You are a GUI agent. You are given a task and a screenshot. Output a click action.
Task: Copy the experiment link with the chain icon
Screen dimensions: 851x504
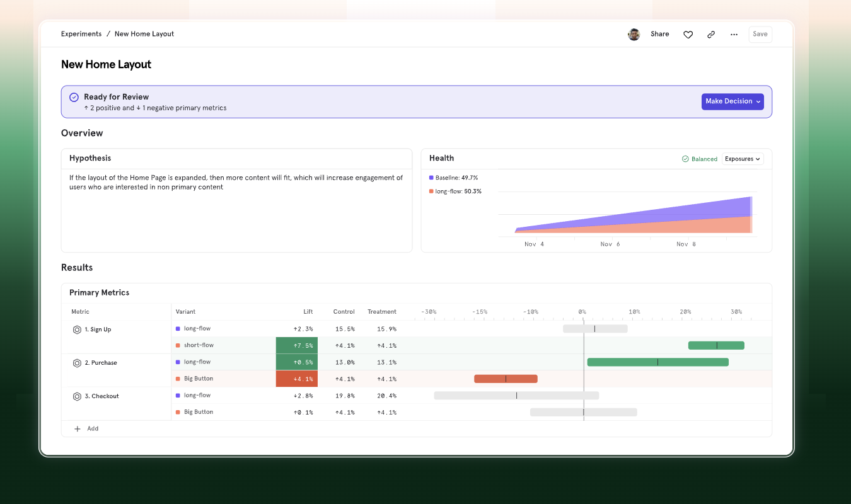pyautogui.click(x=711, y=35)
